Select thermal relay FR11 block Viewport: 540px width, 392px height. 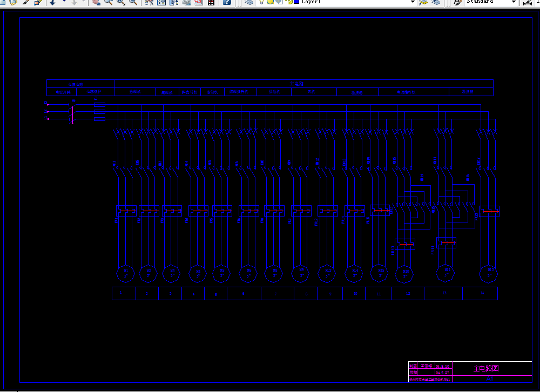click(447, 243)
